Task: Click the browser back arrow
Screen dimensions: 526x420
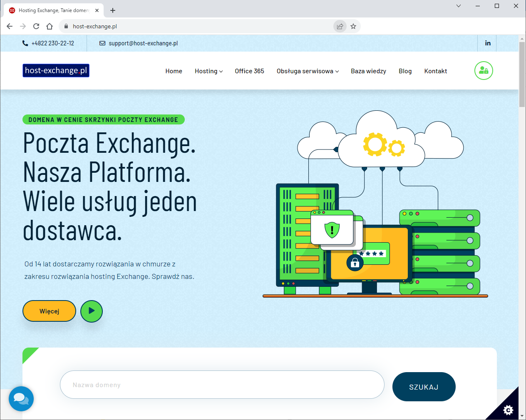Action: pos(10,26)
